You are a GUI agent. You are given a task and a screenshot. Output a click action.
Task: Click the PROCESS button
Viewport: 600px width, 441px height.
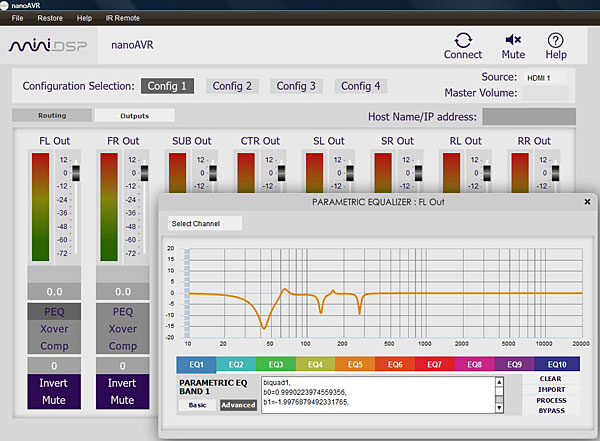(x=551, y=400)
